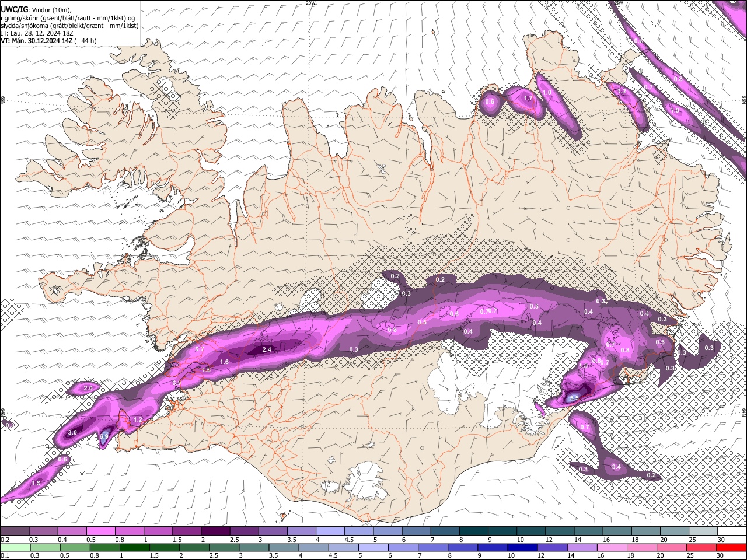Screen dimensions: 747x560
Task: Click the 2.0 value on the small western patch
Action: pos(88,388)
